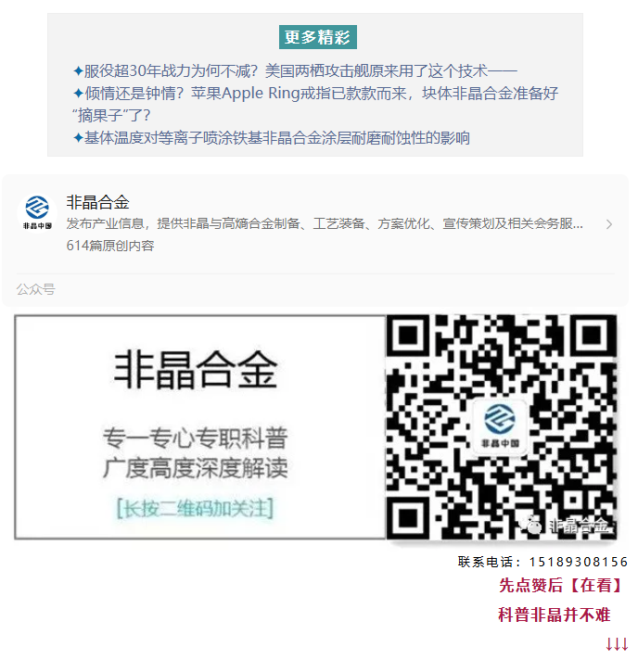Click the large QR code image
Viewport: 638px width, 672px height.
click(502, 427)
